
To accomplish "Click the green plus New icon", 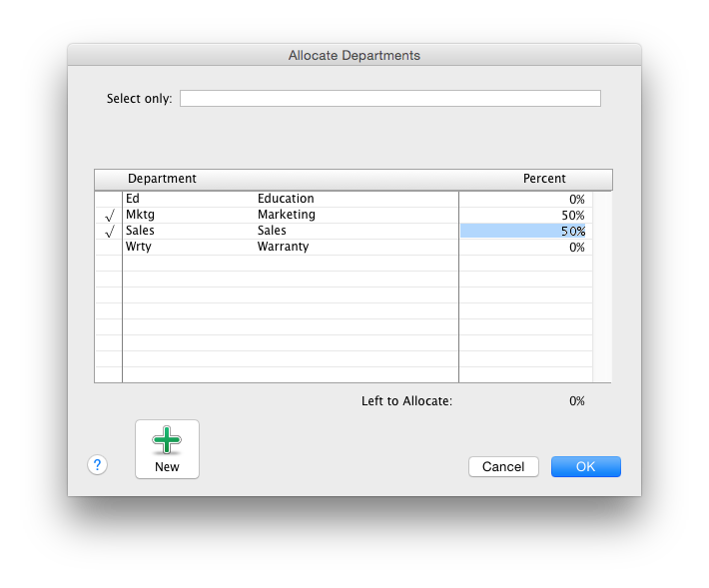I will tap(167, 441).
